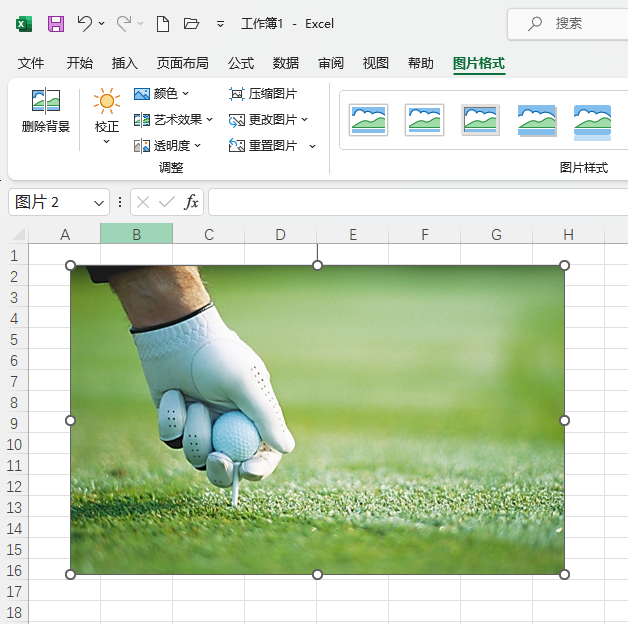Switch to the 视图 tab

pos(376,63)
